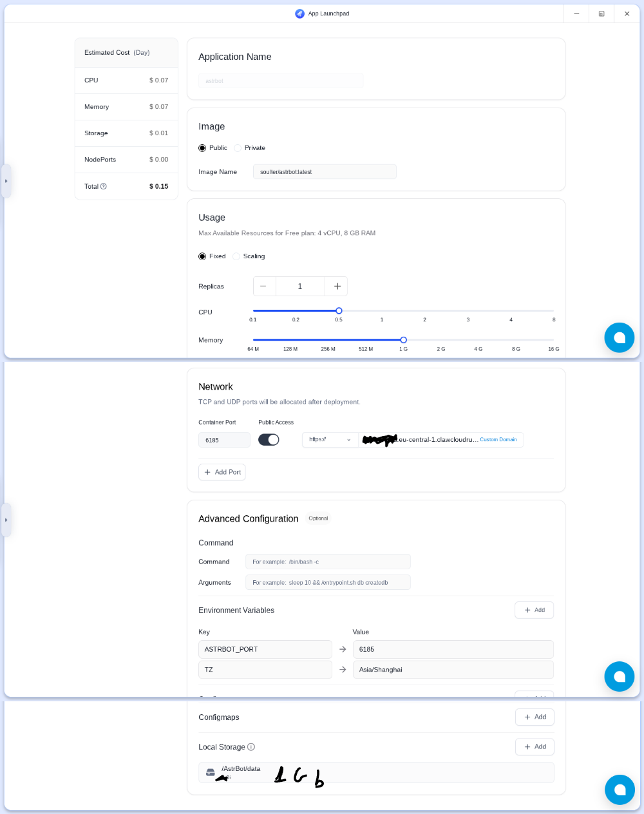Expand the side panel handle beside Advanced Configuration
The image size is (644, 814).
click(6, 520)
